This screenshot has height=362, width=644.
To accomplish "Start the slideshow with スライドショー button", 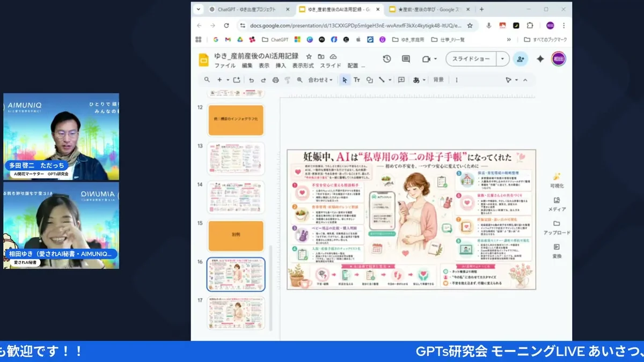I will pyautogui.click(x=471, y=59).
